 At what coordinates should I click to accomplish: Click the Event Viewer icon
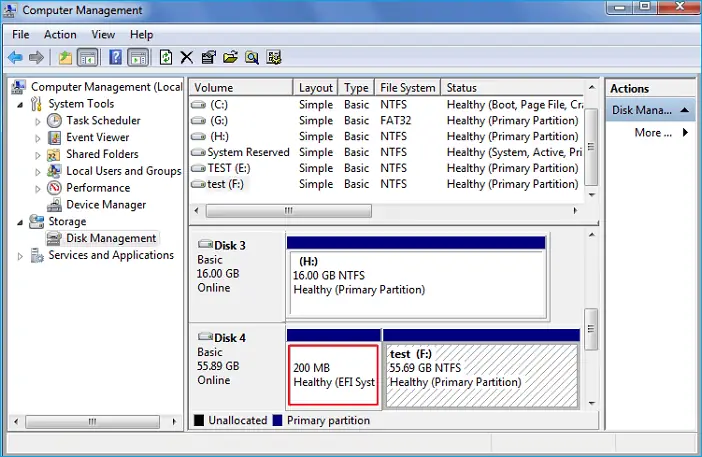click(54, 137)
